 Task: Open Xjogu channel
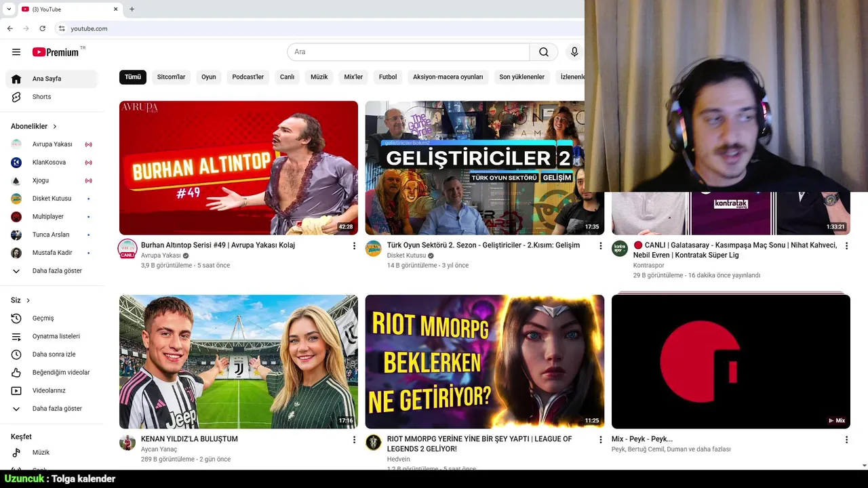52,180
